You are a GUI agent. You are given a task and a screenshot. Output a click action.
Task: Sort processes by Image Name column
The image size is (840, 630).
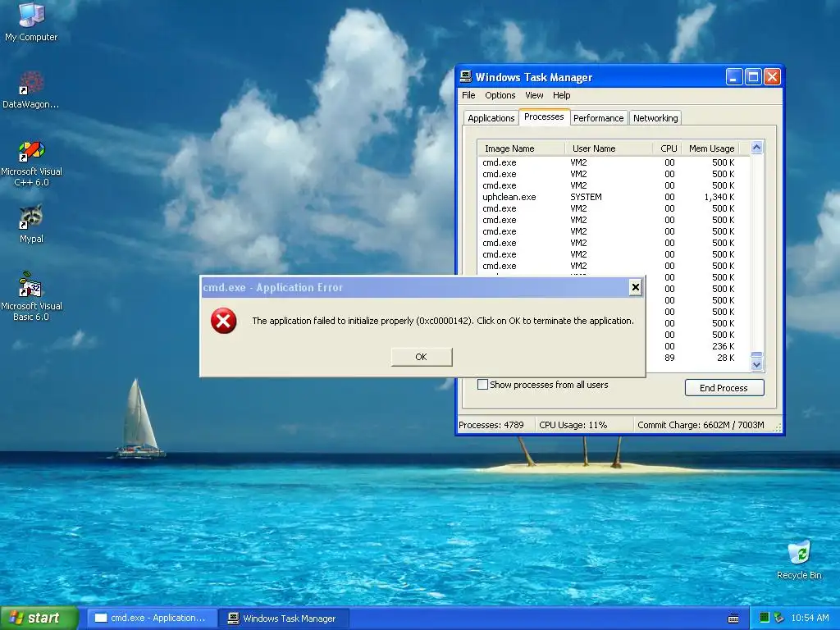coord(521,148)
